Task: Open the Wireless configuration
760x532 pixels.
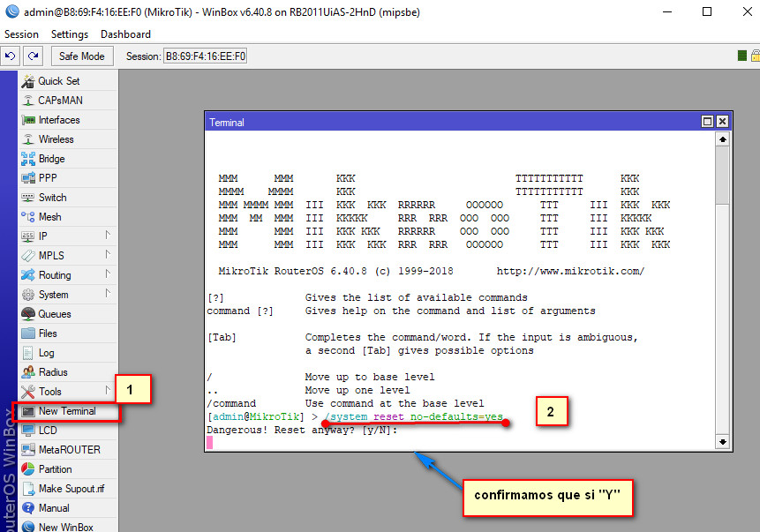Action: [59, 139]
